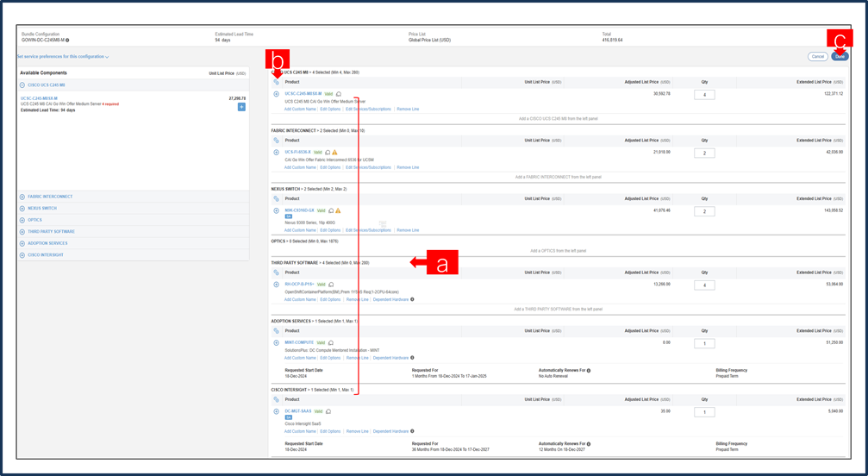Image resolution: width=868 pixels, height=476 pixels.
Task: Expand the THIRD PARTY SOFTWARE available components group
Action: (22, 231)
